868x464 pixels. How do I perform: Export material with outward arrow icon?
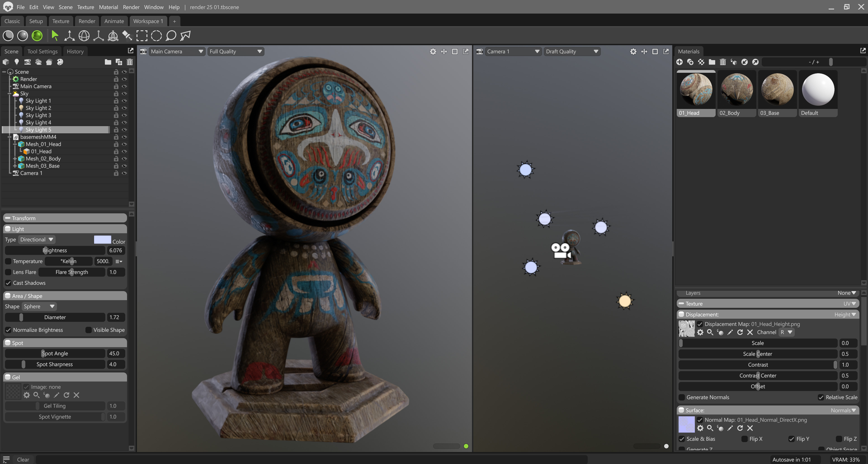755,62
